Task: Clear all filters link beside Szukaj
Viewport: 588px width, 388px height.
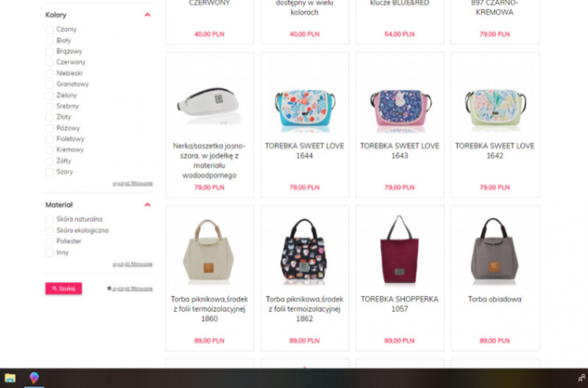Action: pyautogui.click(x=130, y=289)
